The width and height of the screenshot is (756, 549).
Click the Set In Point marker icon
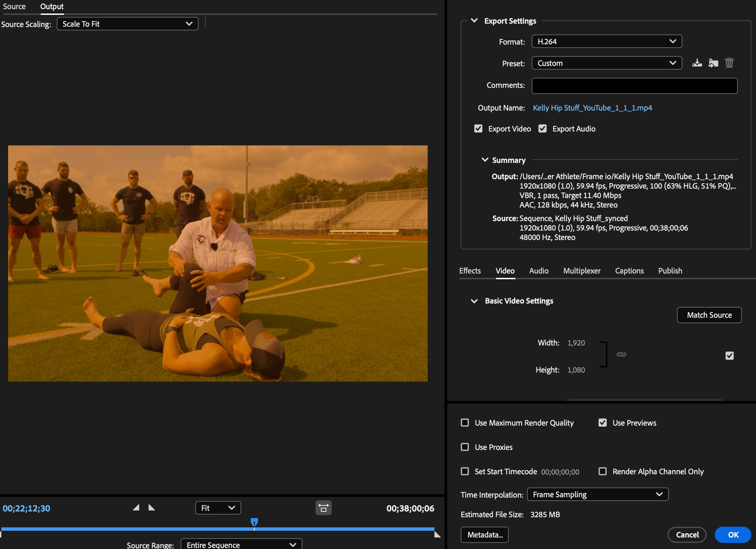tap(136, 508)
